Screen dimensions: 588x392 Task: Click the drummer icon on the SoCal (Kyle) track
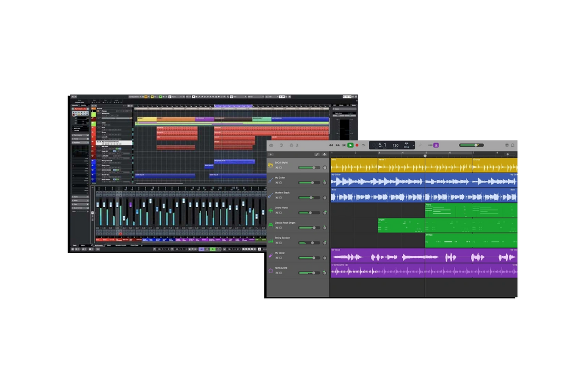[x=270, y=165]
